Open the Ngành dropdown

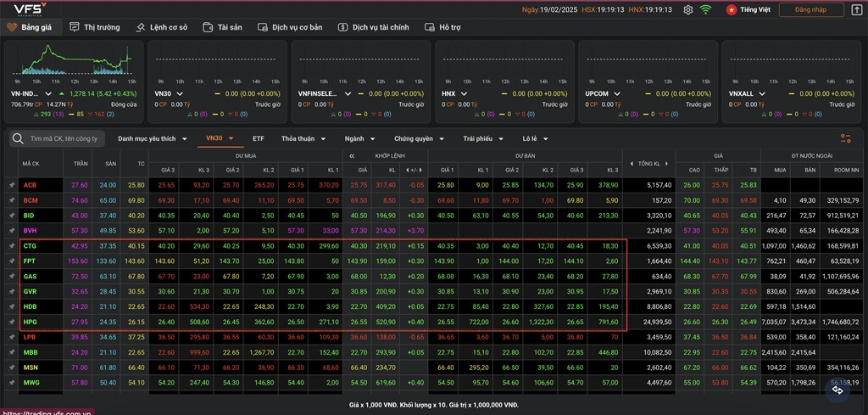(359, 138)
